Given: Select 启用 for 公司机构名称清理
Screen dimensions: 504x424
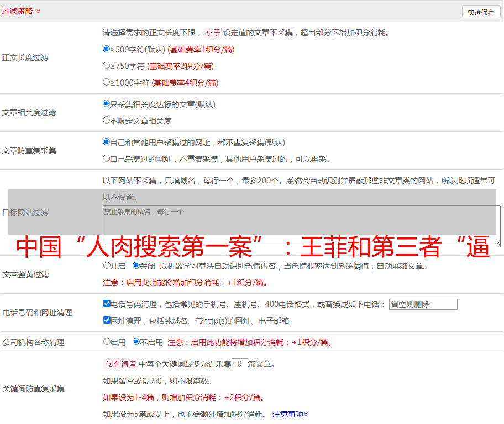Looking at the screenshot, I should (x=107, y=342).
